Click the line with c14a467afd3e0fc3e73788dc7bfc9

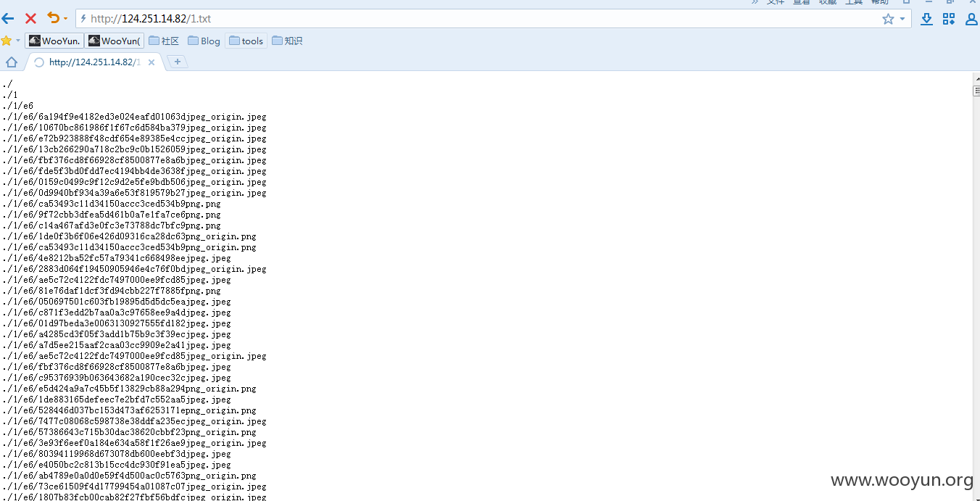tap(112, 225)
